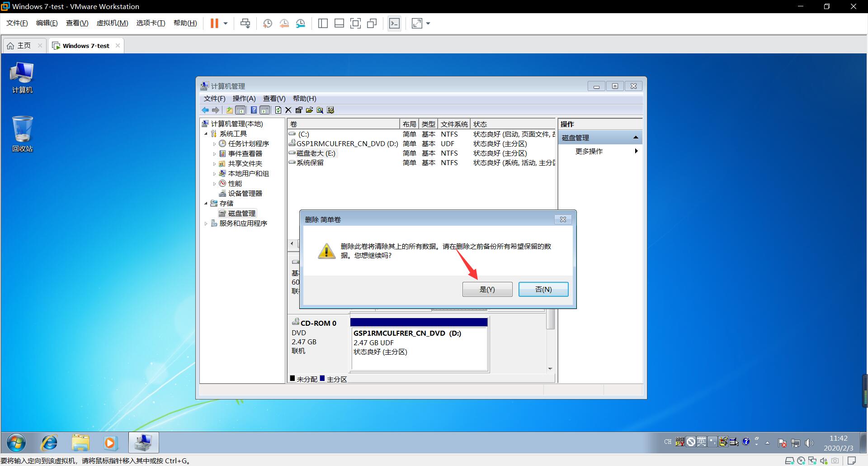This screenshot has height=466, width=868.
Task: Send Ctrl+Alt+Del to the virtual machine
Action: click(245, 23)
